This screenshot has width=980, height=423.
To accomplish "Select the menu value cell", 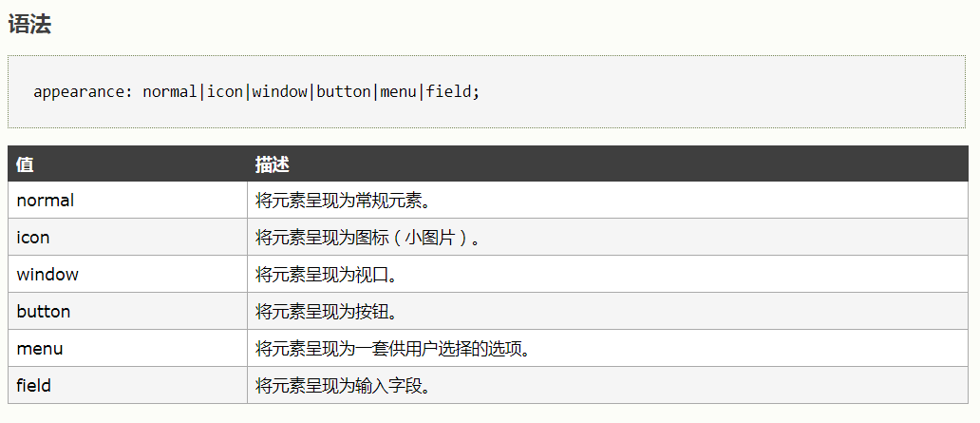I will [127, 348].
